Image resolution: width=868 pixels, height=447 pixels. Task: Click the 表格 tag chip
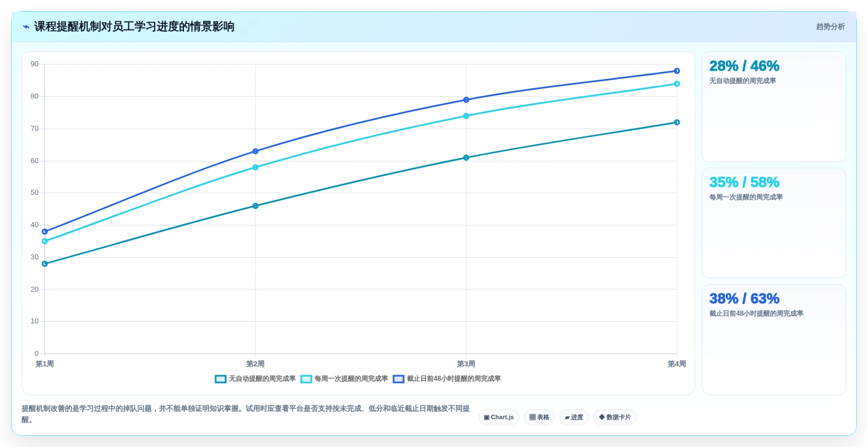[x=539, y=417]
